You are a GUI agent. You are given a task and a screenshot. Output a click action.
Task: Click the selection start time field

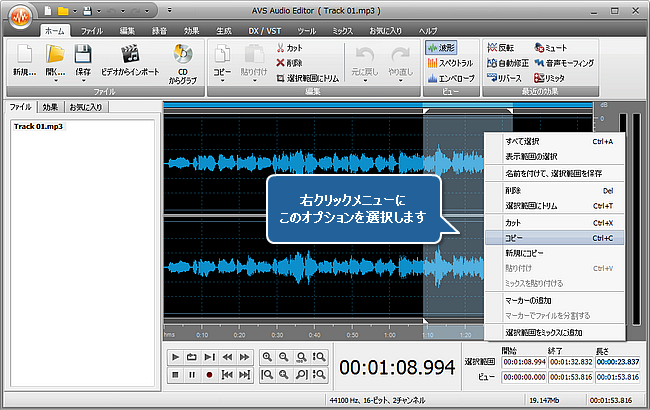click(521, 362)
